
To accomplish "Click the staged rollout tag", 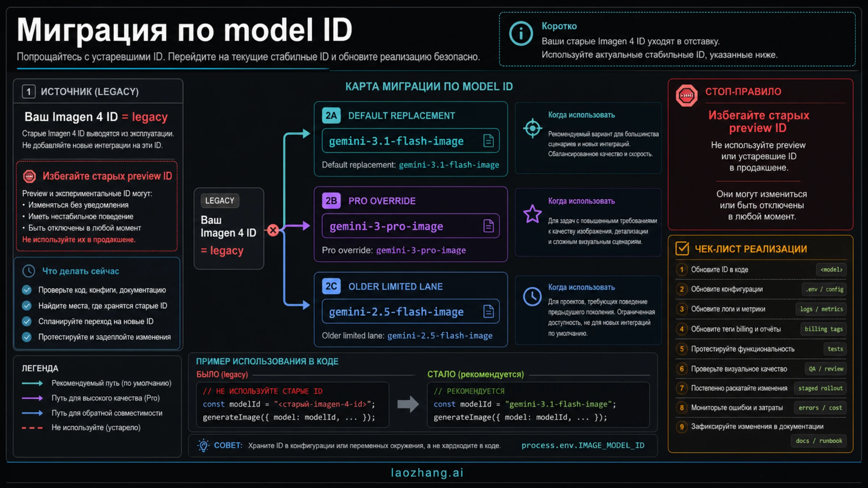I will click(820, 388).
